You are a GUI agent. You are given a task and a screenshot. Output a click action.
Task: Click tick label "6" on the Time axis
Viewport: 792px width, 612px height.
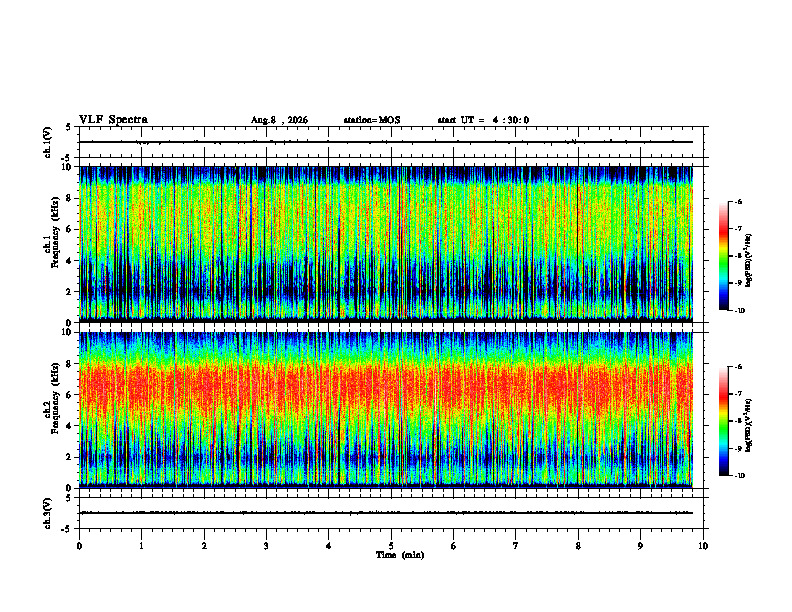point(454,546)
